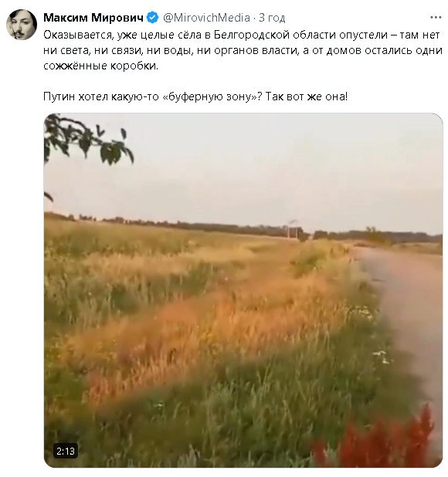Open the tweet via '3 год' timestamp

click(x=272, y=18)
